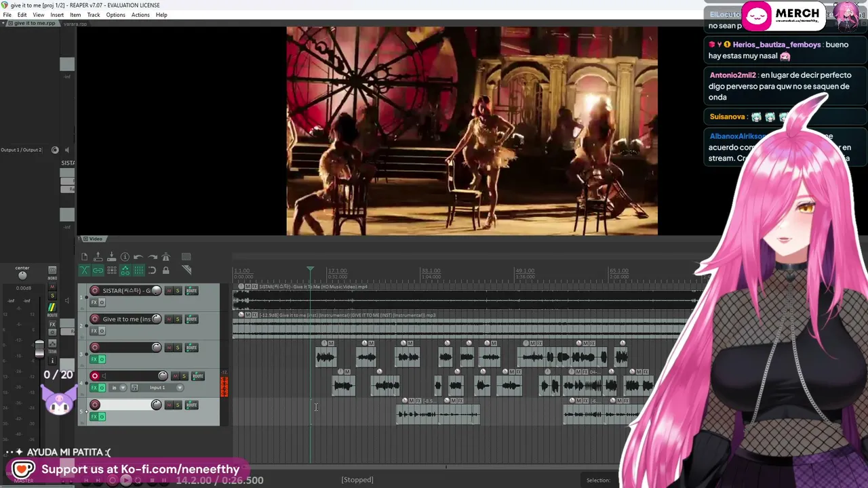Viewport: 868px width, 488px height.
Task: Open the View menu
Action: coord(39,15)
